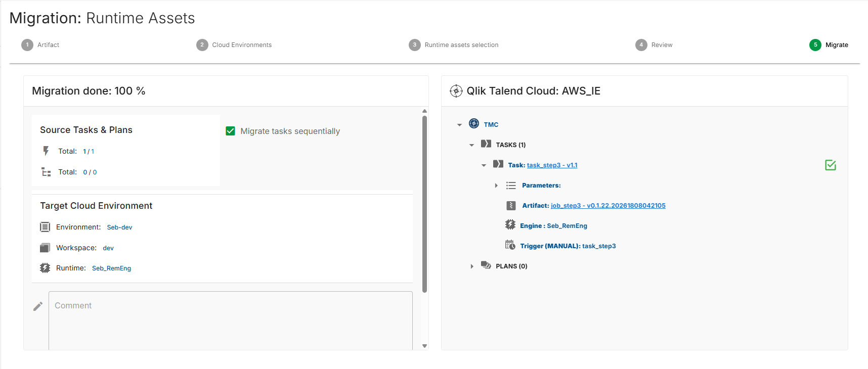Expand the PLANS (0) node
This screenshot has height=369, width=868.
[472, 266]
